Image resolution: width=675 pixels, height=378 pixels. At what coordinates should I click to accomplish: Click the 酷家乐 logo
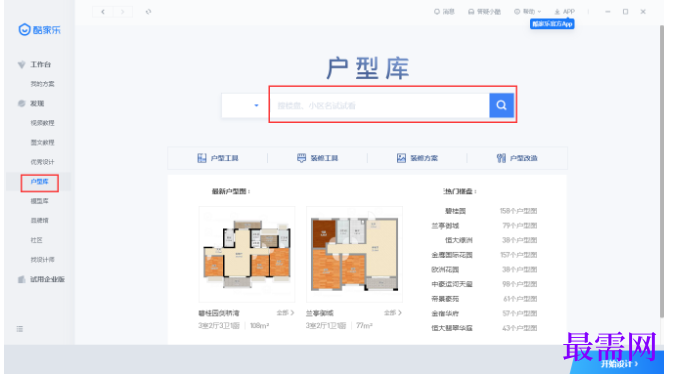39,30
